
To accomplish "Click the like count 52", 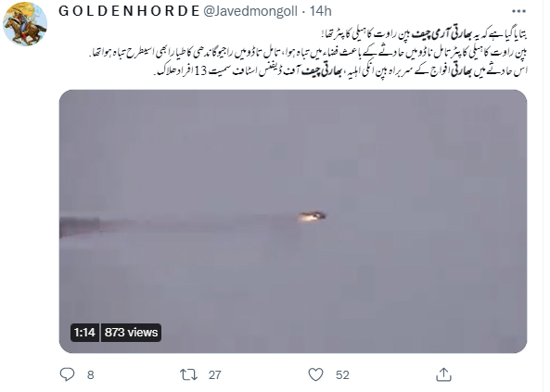I will [x=342, y=374].
